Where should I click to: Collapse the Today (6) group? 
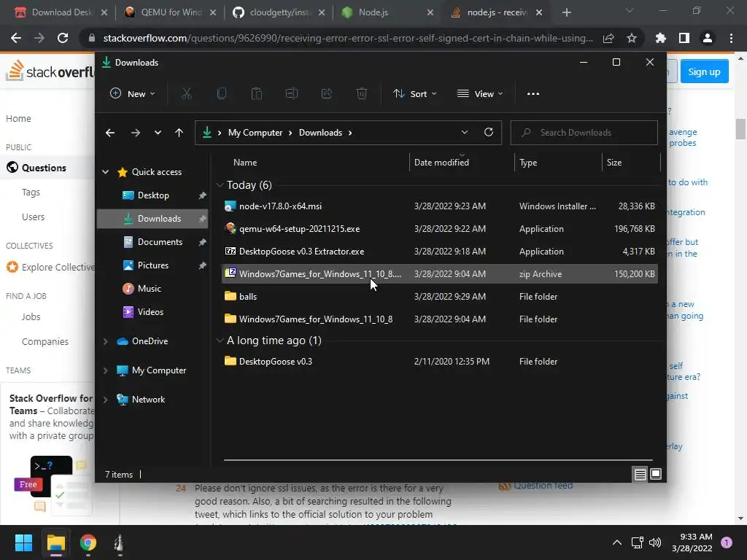click(220, 184)
